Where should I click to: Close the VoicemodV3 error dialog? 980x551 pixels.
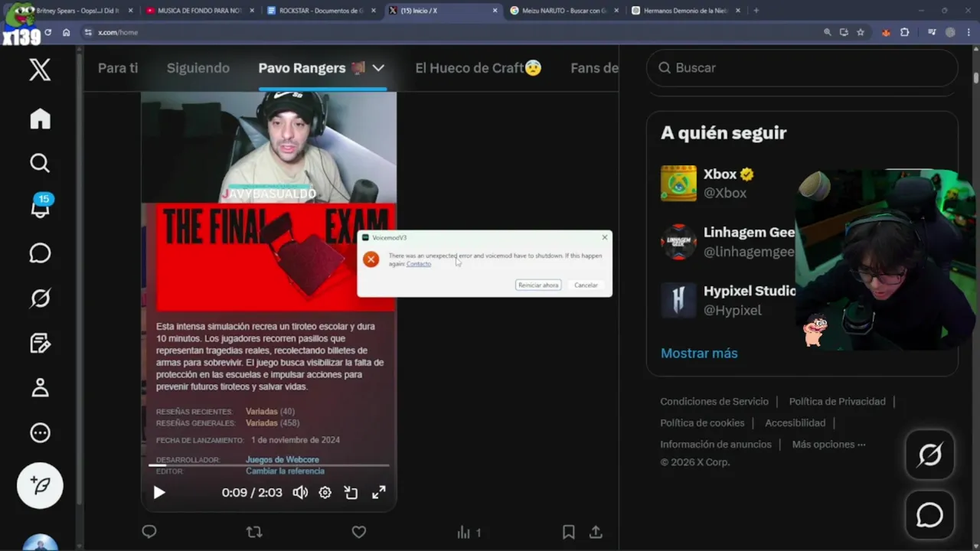click(x=605, y=237)
